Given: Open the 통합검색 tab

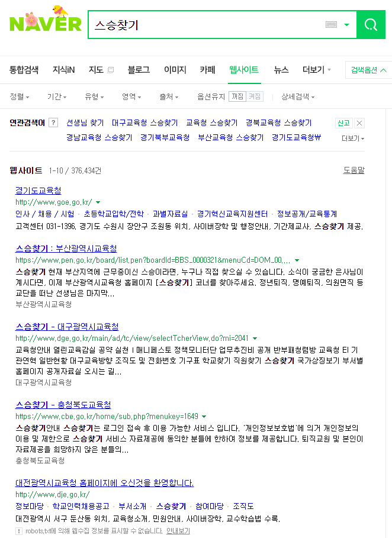Looking at the screenshot, I should point(24,70).
